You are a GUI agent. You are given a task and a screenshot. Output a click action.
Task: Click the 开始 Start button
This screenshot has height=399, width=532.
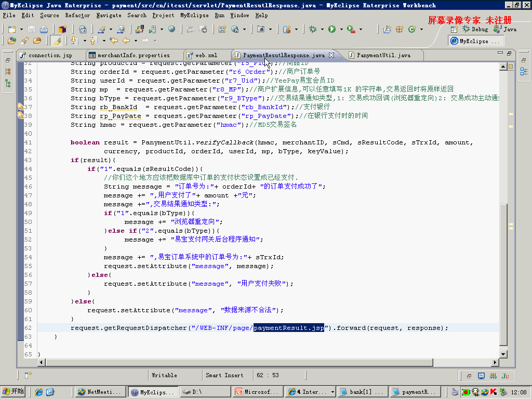(13, 392)
